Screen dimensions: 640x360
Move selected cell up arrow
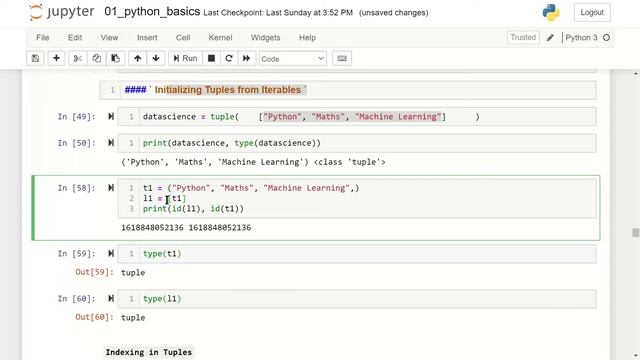[x=138, y=58]
